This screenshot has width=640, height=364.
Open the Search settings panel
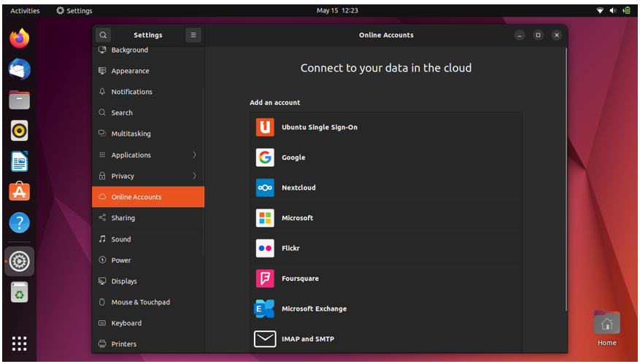click(148, 112)
